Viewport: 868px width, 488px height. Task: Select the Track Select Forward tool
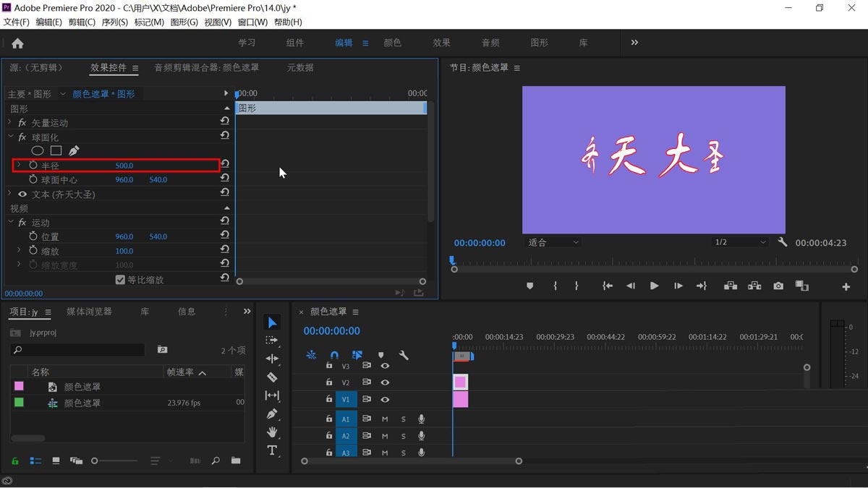pos(272,340)
